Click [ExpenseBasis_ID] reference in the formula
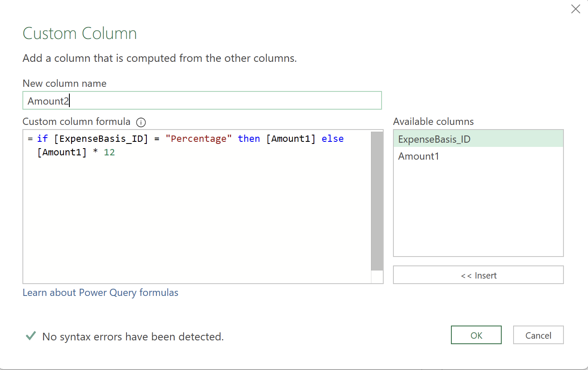This screenshot has height=370, width=588. tap(101, 139)
